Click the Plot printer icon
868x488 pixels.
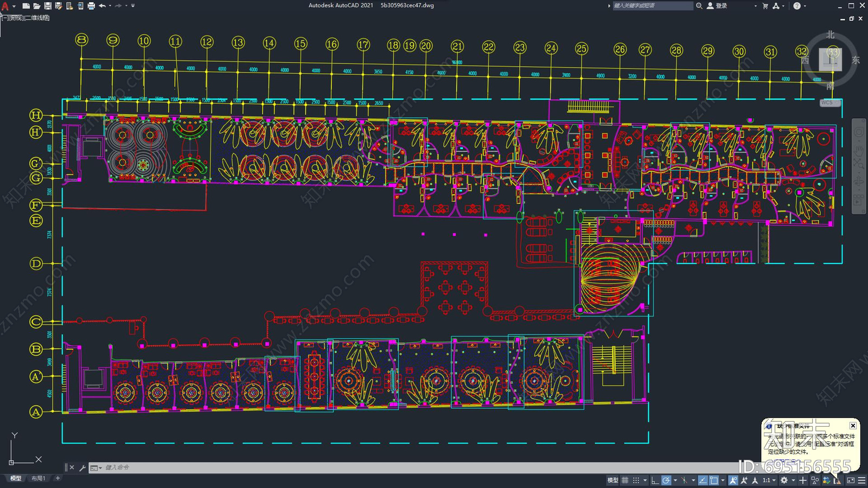[x=91, y=6]
